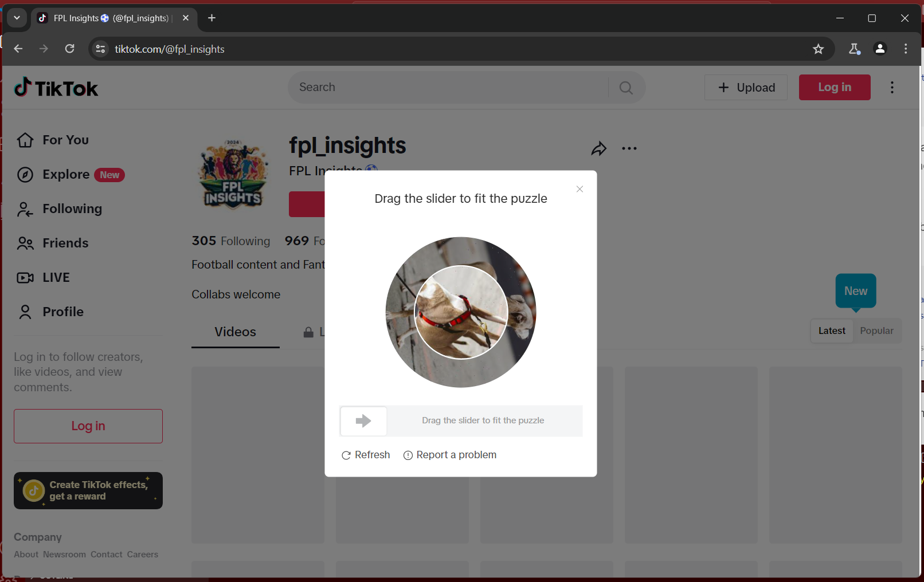Click the search magnifier icon
This screenshot has width=924, height=582.
(x=625, y=87)
